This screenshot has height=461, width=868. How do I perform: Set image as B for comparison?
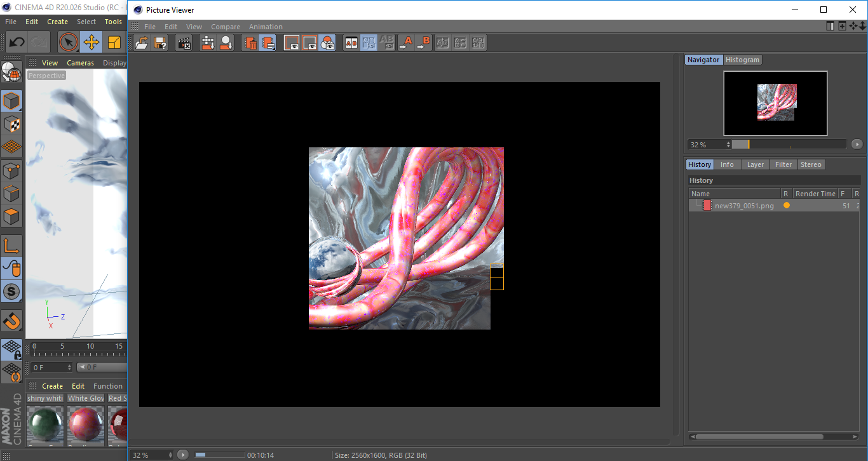click(x=423, y=43)
